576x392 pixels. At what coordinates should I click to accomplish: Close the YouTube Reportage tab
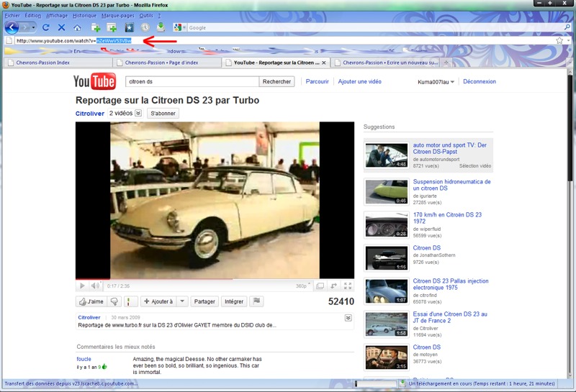323,63
